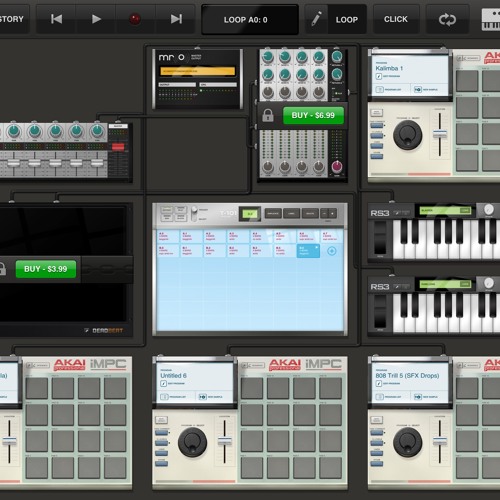This screenshot has width=500, height=500.
Task: Arm the red record button
Action: coord(135,19)
